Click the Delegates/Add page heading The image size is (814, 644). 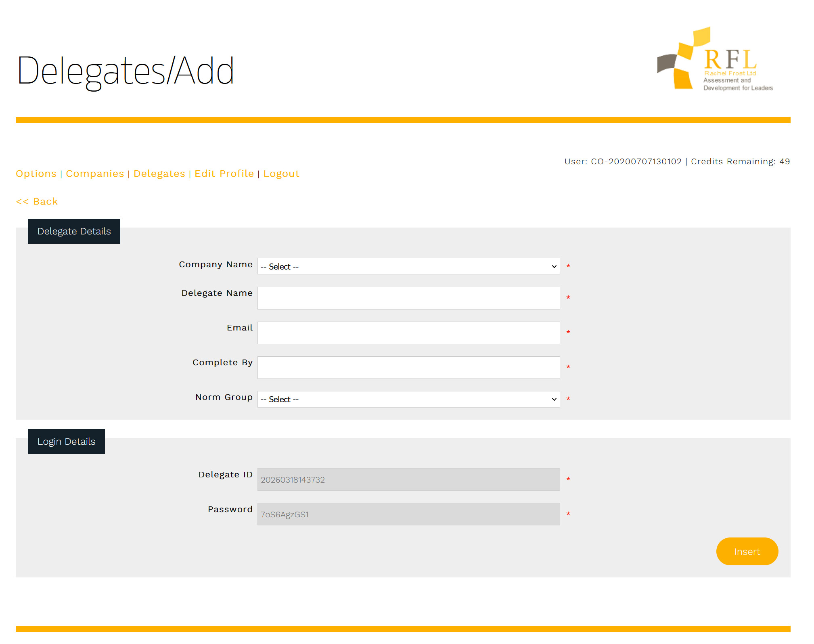coord(126,71)
